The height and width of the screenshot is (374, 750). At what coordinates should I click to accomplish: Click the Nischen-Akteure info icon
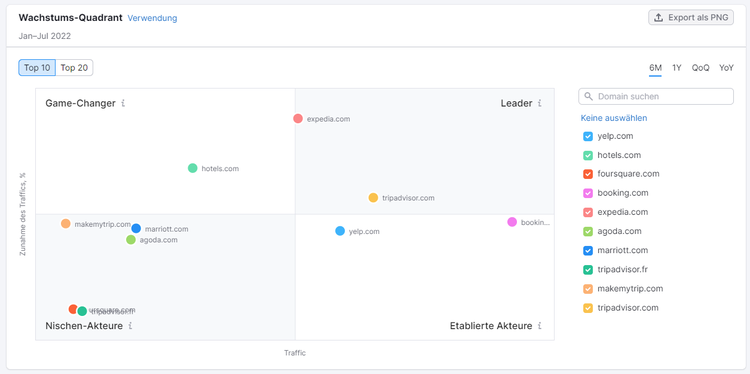tap(130, 326)
